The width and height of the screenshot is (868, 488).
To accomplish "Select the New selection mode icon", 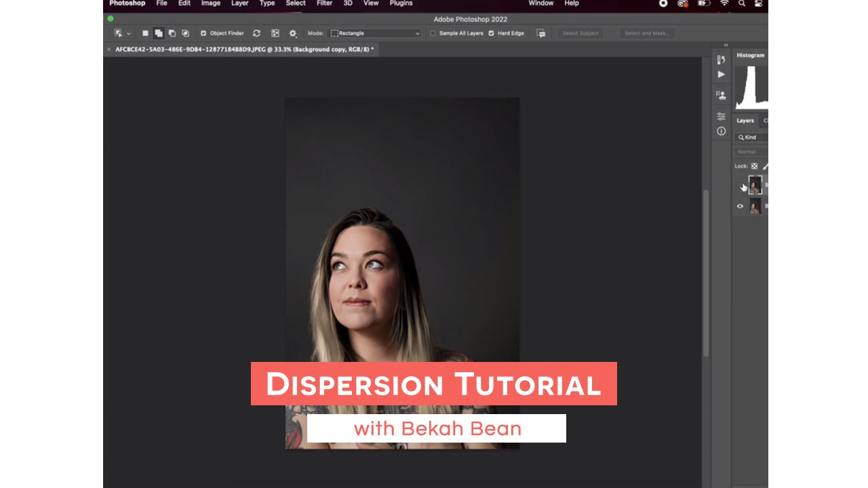I will click(145, 33).
